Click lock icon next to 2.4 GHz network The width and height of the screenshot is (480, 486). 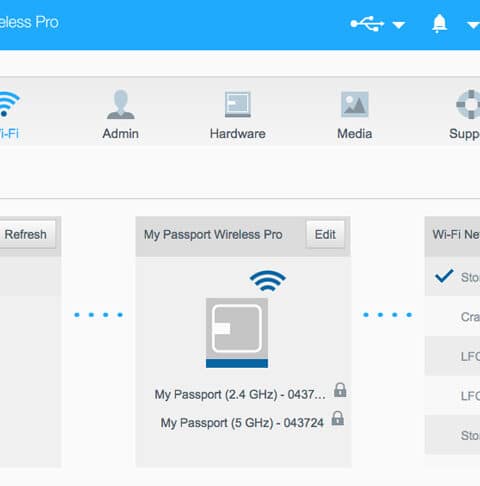pos(340,390)
